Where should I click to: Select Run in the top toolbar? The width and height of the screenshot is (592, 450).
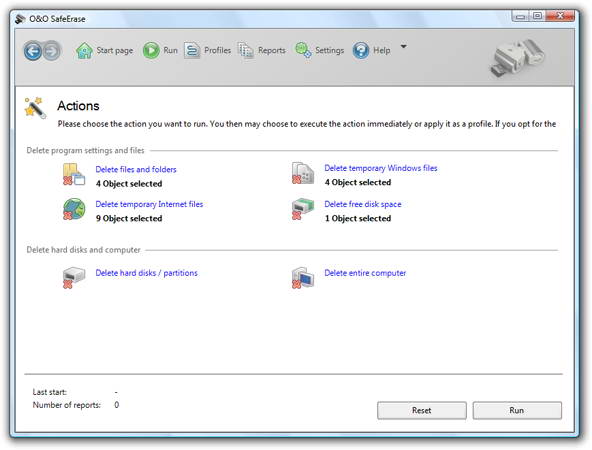[170, 50]
